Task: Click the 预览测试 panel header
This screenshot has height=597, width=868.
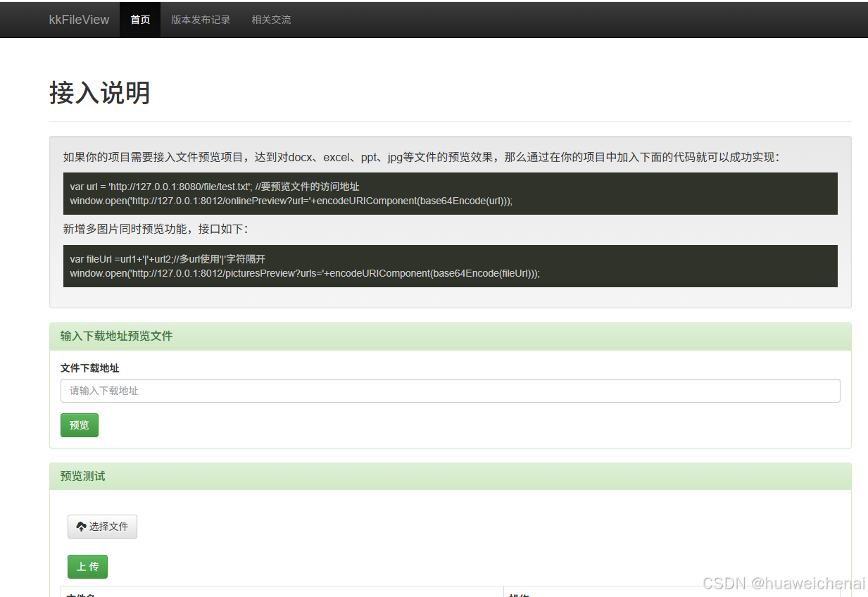Action: [451, 477]
